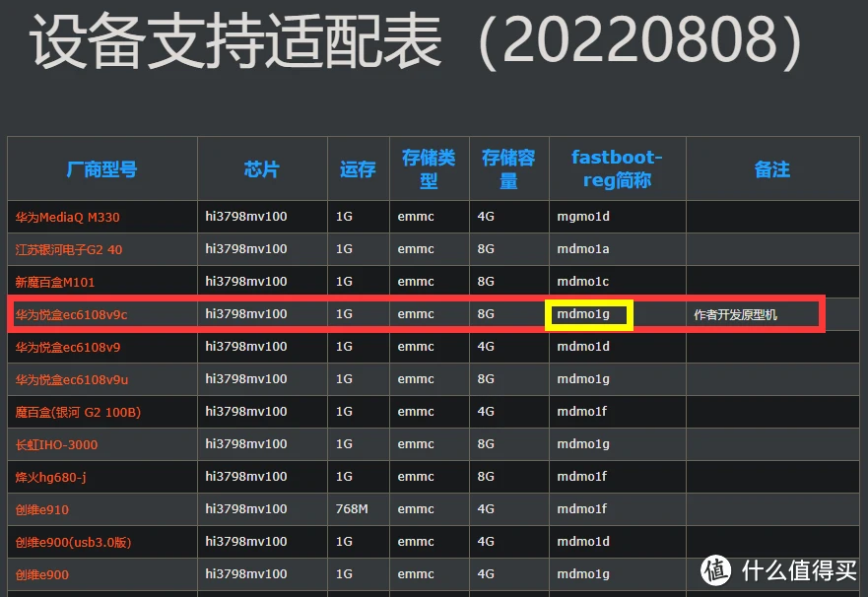Select the 作者开发原型机 remark cell
Viewport: 868px width, 597px height.
click(736, 315)
